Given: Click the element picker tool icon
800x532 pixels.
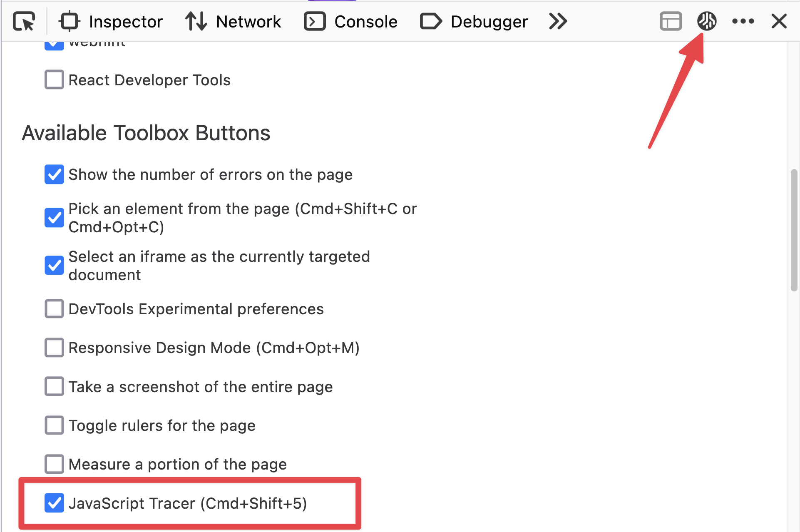Looking at the screenshot, I should coord(24,21).
